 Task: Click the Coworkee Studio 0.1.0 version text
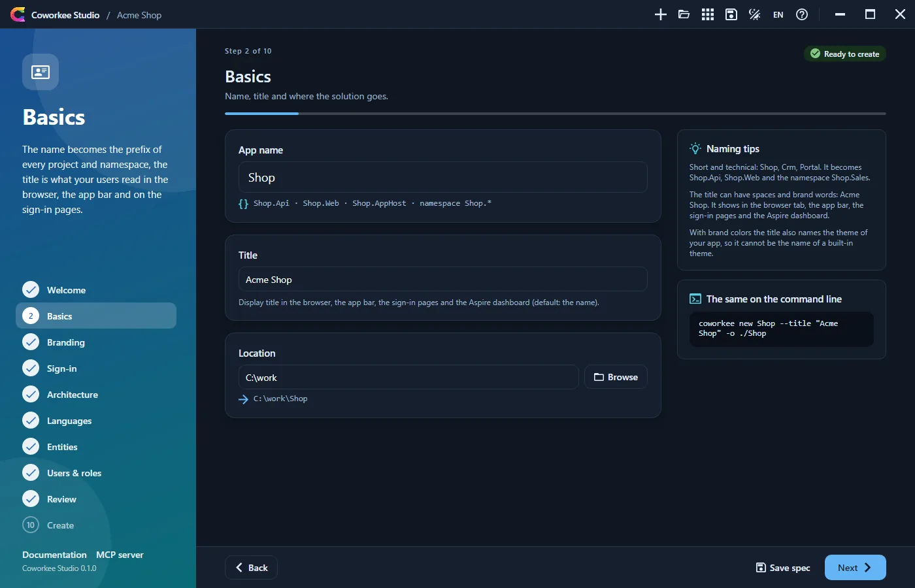[59, 568]
